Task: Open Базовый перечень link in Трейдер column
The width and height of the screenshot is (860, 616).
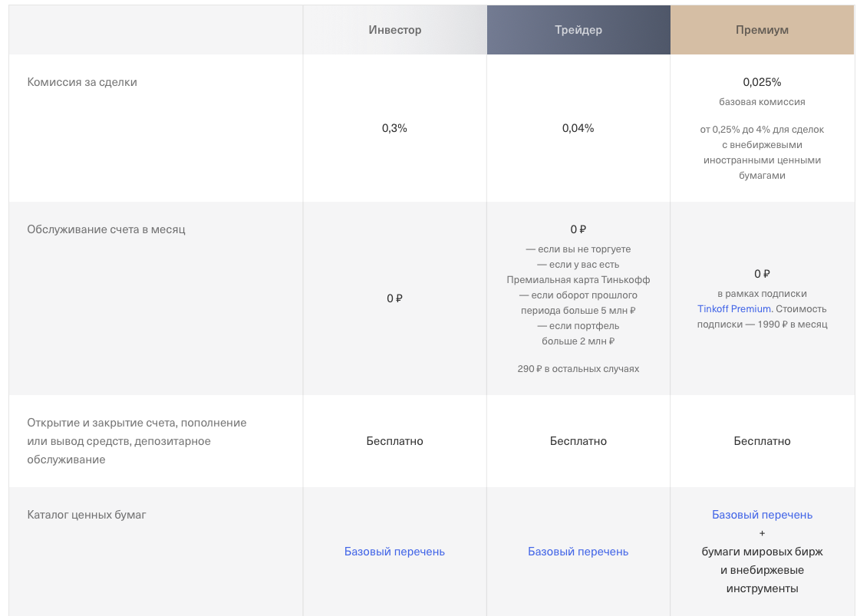Action: pyautogui.click(x=578, y=552)
